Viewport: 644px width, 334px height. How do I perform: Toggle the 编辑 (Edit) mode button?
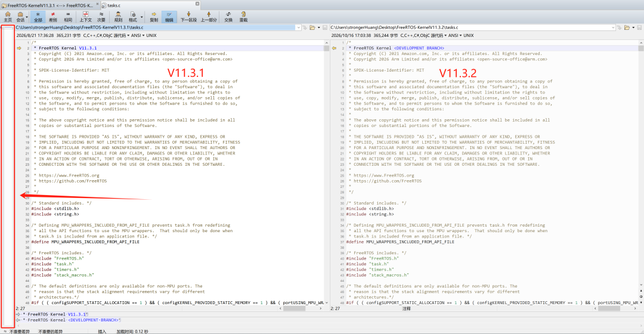tap(169, 17)
